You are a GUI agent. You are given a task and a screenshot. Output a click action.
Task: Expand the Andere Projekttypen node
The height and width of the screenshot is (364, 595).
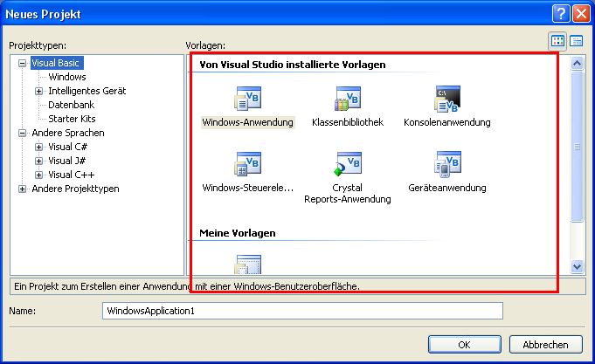click(x=23, y=189)
